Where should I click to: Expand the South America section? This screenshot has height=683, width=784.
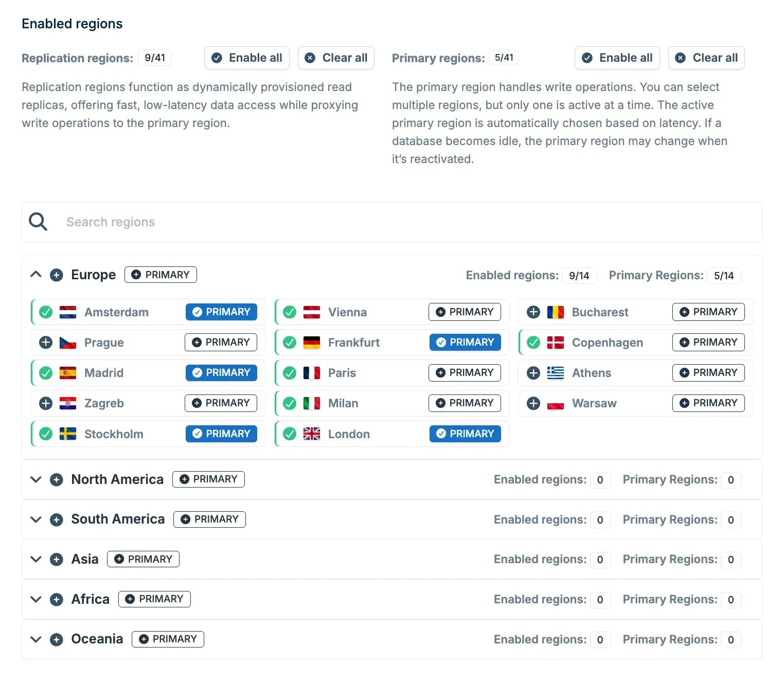(x=36, y=519)
